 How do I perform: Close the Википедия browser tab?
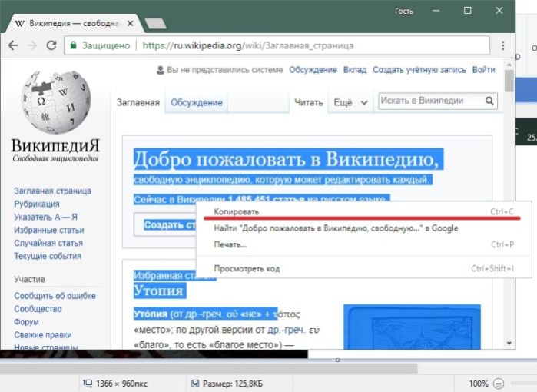130,23
